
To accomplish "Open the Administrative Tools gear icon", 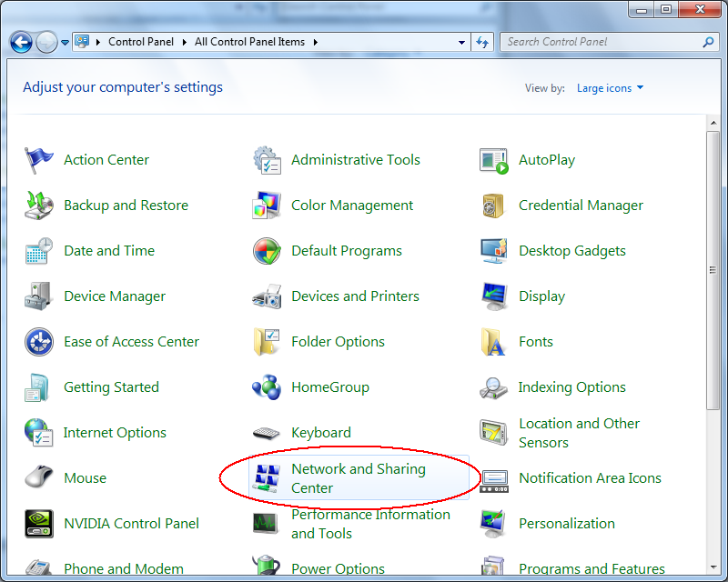I will point(267,160).
